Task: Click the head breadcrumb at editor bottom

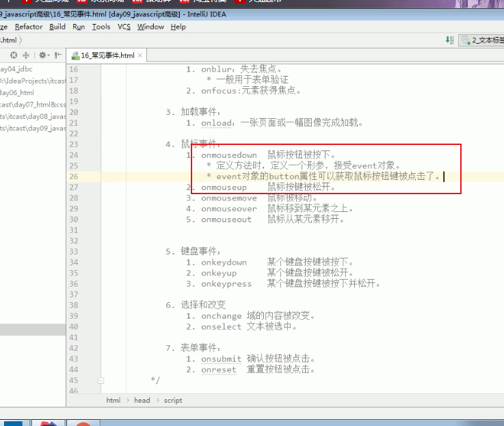Action: click(x=142, y=400)
